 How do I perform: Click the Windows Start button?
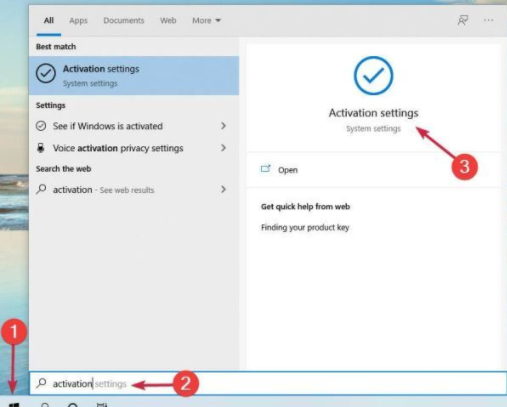(x=13, y=405)
